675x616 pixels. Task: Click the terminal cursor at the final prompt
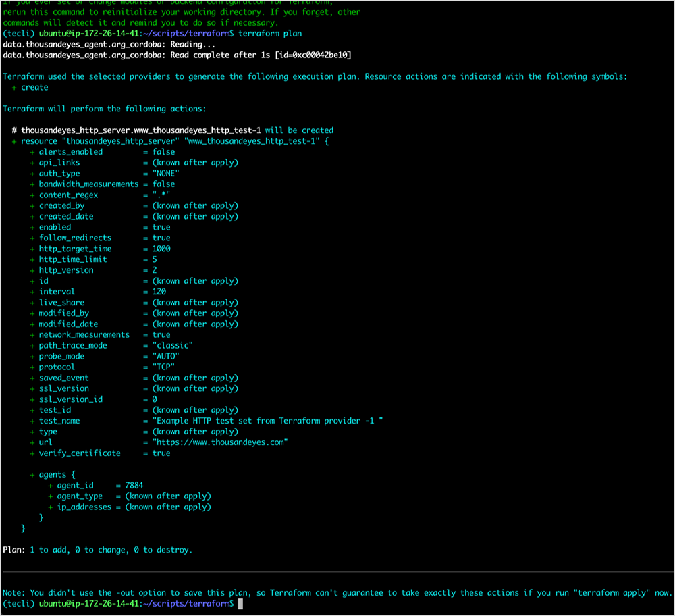pos(240,603)
